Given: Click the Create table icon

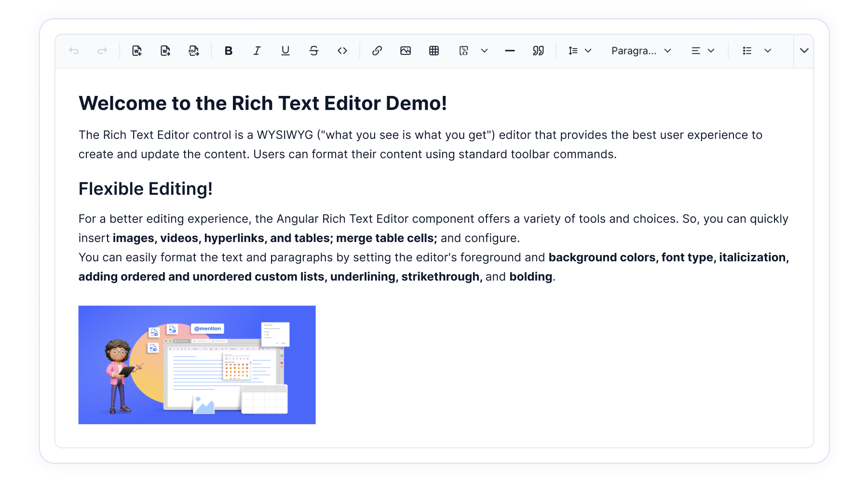Looking at the screenshot, I should click(434, 51).
